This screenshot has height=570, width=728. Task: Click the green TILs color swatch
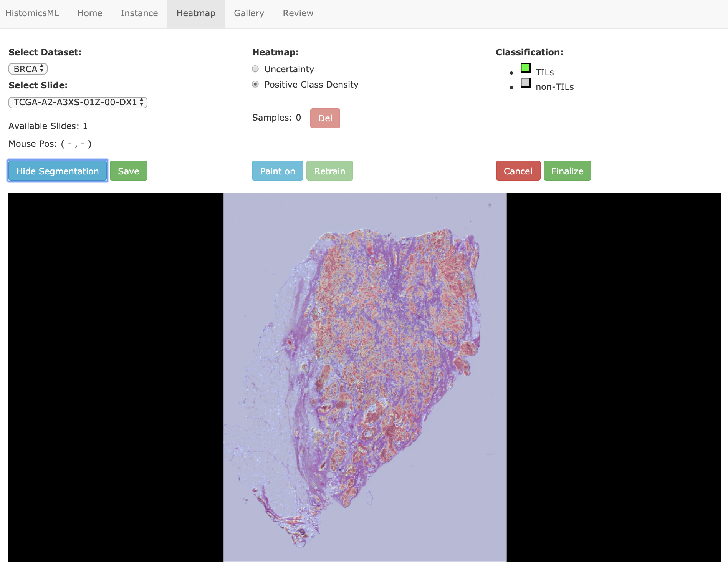(x=526, y=68)
